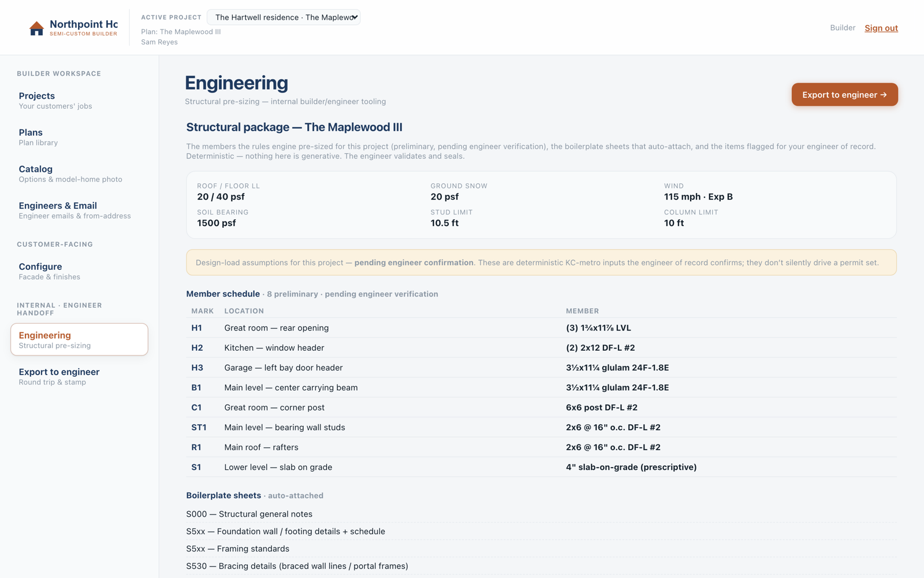Click 4" slab-on-grade (prescriptive) member

click(631, 467)
